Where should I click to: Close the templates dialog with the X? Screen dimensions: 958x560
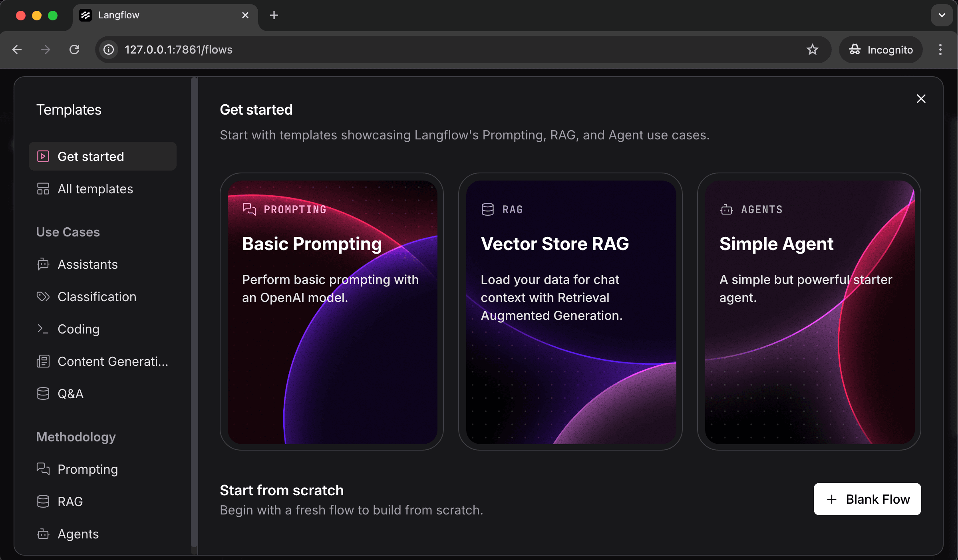[921, 99]
